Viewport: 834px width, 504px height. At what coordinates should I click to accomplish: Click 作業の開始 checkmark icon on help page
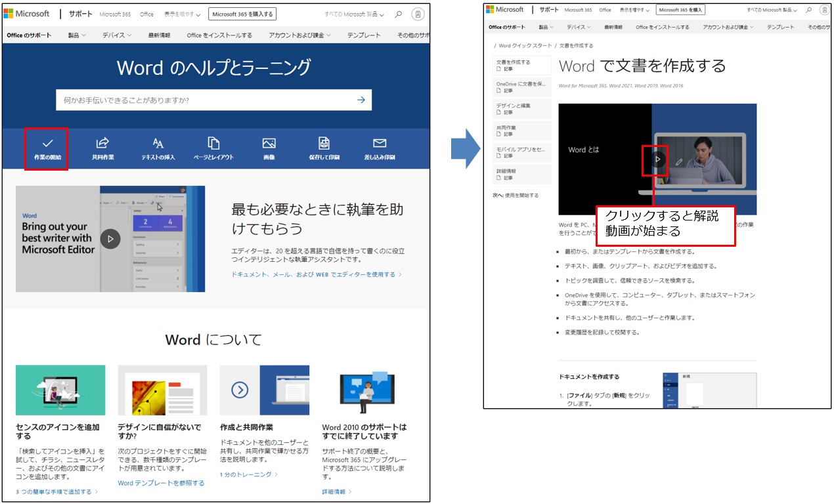(x=47, y=143)
